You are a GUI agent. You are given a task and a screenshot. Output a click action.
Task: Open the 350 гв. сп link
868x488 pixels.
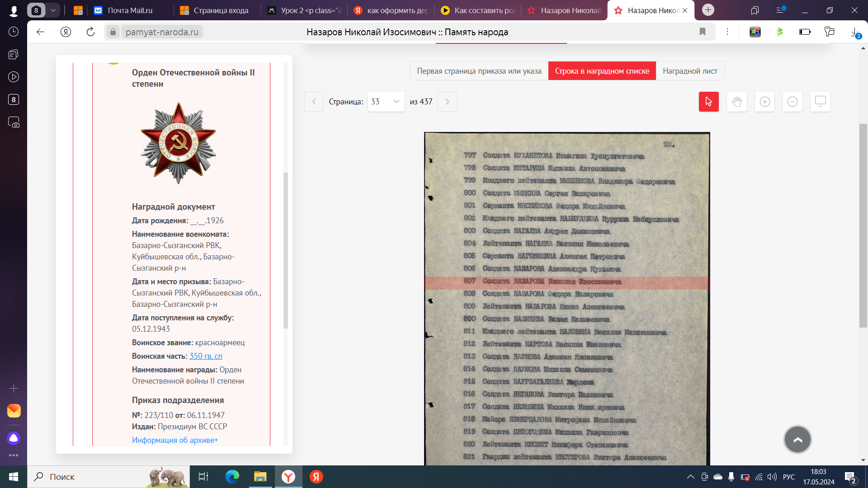click(206, 356)
